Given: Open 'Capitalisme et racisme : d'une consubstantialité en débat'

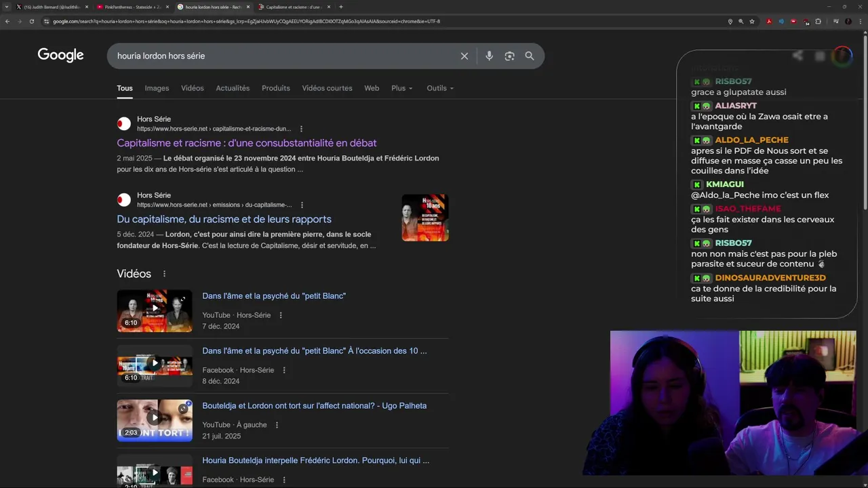Looking at the screenshot, I should coord(247,143).
